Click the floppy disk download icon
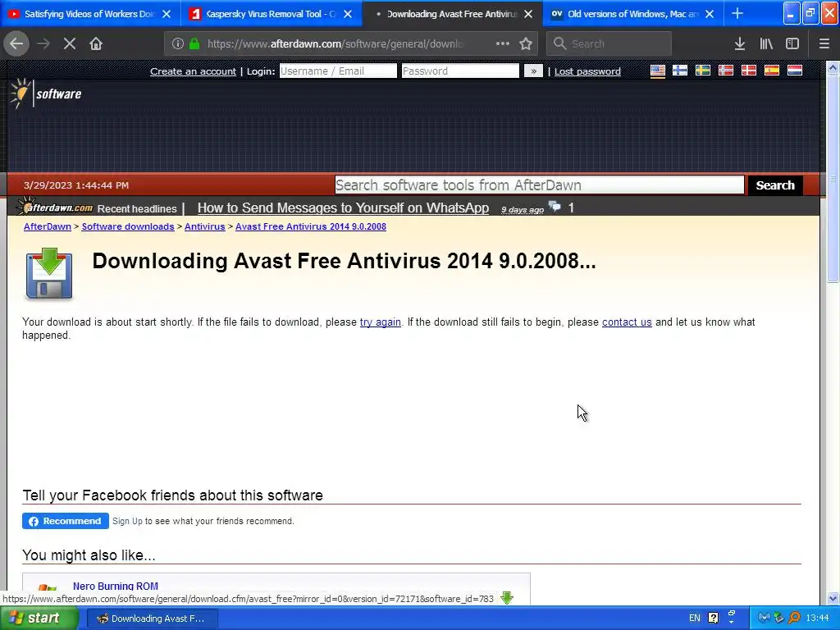The width and height of the screenshot is (840, 630). [48, 273]
